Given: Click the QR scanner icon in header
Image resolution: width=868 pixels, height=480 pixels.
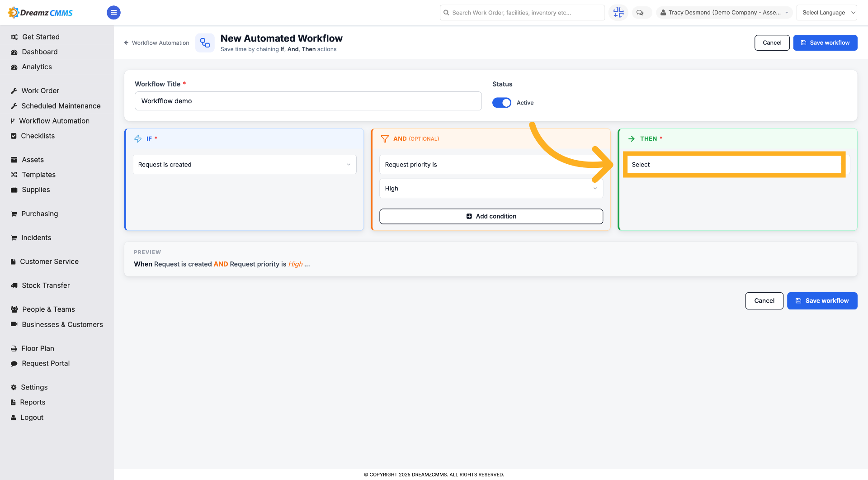Looking at the screenshot, I should pyautogui.click(x=618, y=13).
